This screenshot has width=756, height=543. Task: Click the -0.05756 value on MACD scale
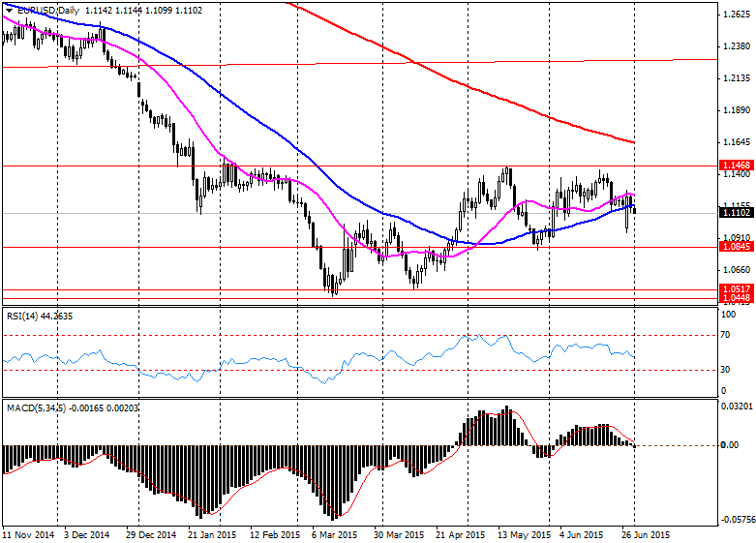coord(738,520)
